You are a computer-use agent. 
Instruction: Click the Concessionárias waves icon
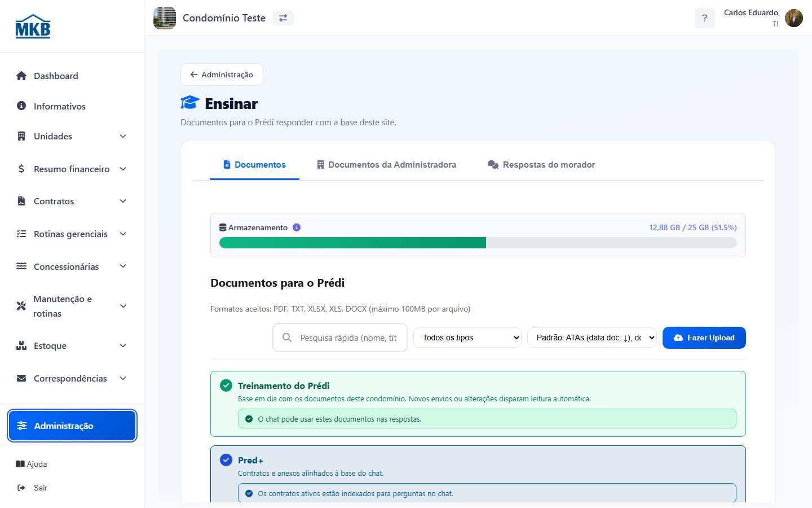(x=21, y=266)
